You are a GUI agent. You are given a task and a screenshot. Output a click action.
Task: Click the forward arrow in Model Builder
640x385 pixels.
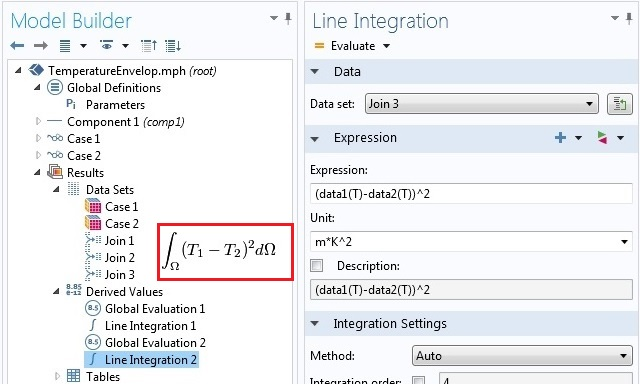pyautogui.click(x=40, y=46)
